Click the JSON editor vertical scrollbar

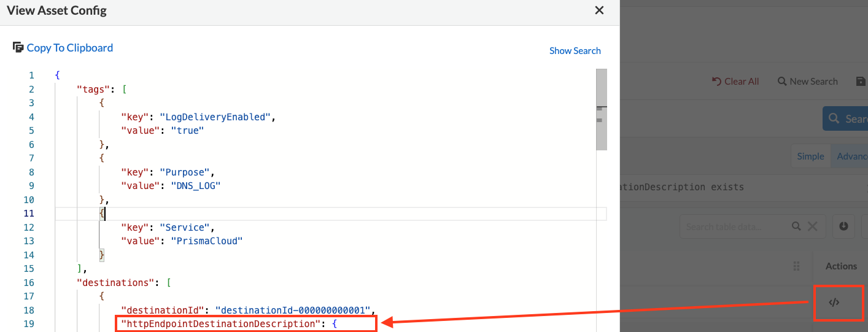coord(602,110)
